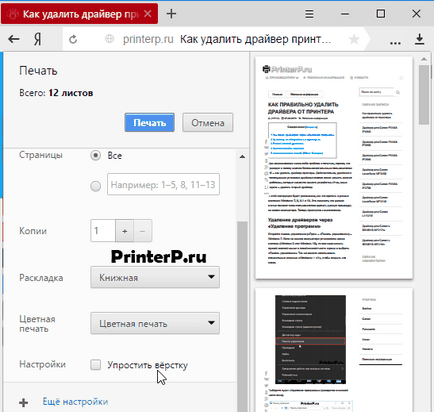Viewport: 434px width, 412px height.
Task: Open Yandex home via the Я icon
Action: (38, 39)
